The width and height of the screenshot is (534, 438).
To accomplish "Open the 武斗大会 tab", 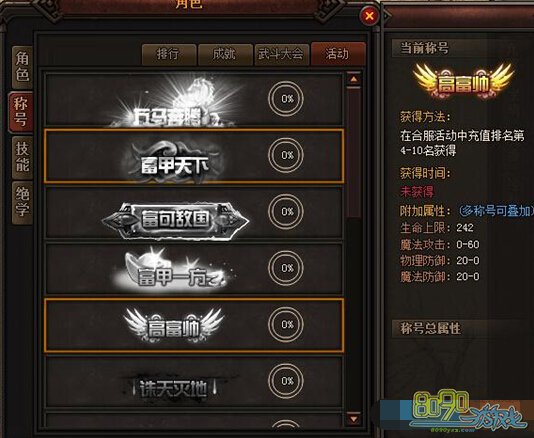I will (x=282, y=54).
